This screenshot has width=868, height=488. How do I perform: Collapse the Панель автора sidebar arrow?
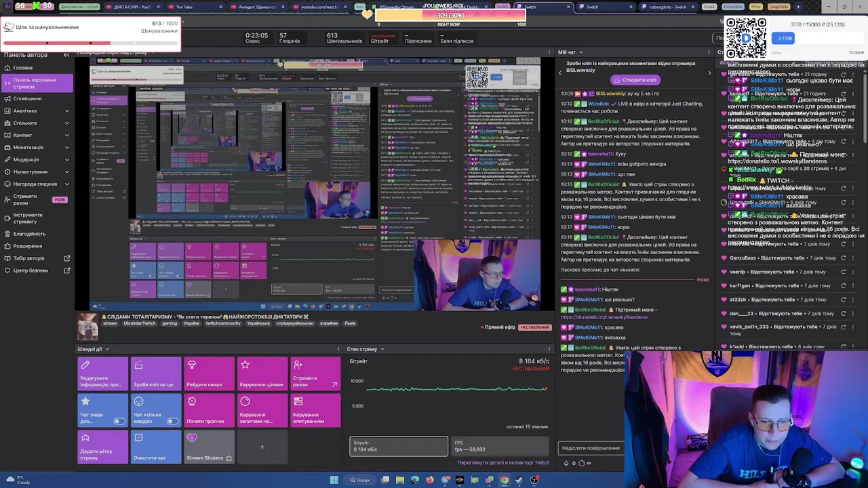pyautogui.click(x=66, y=55)
